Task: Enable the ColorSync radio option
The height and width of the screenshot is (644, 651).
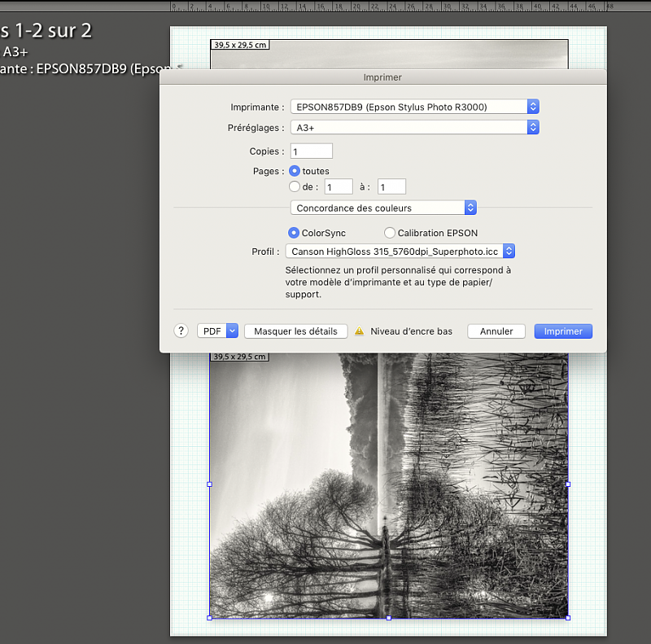Action: tap(295, 233)
